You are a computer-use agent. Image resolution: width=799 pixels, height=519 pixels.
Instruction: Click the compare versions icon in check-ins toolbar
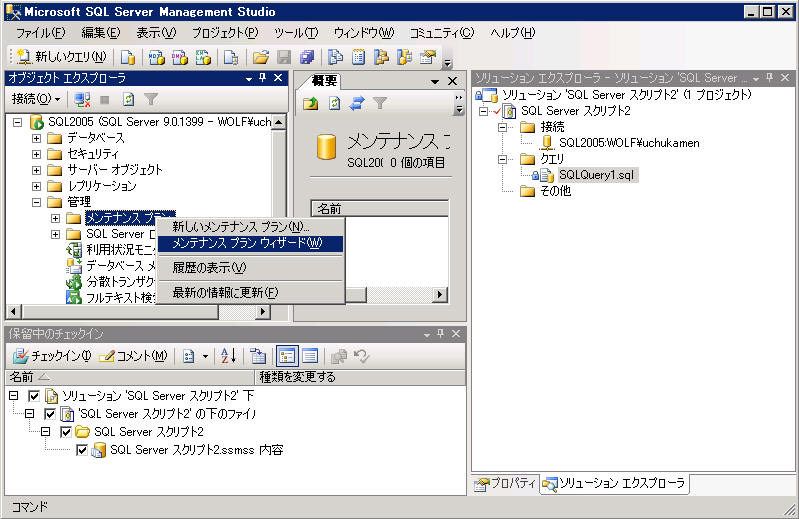(339, 356)
